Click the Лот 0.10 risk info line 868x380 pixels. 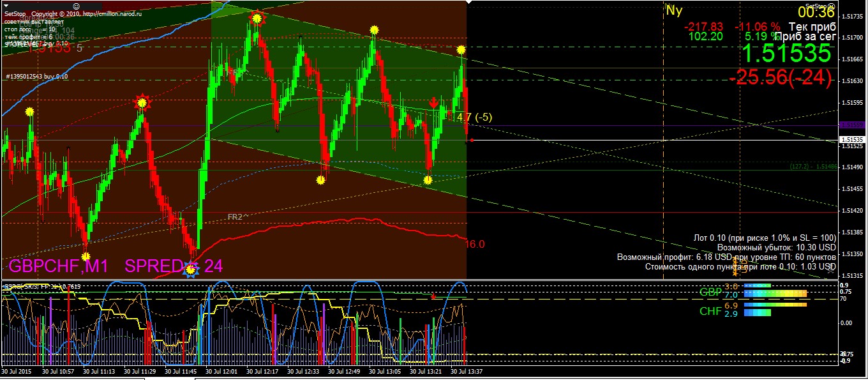point(765,238)
